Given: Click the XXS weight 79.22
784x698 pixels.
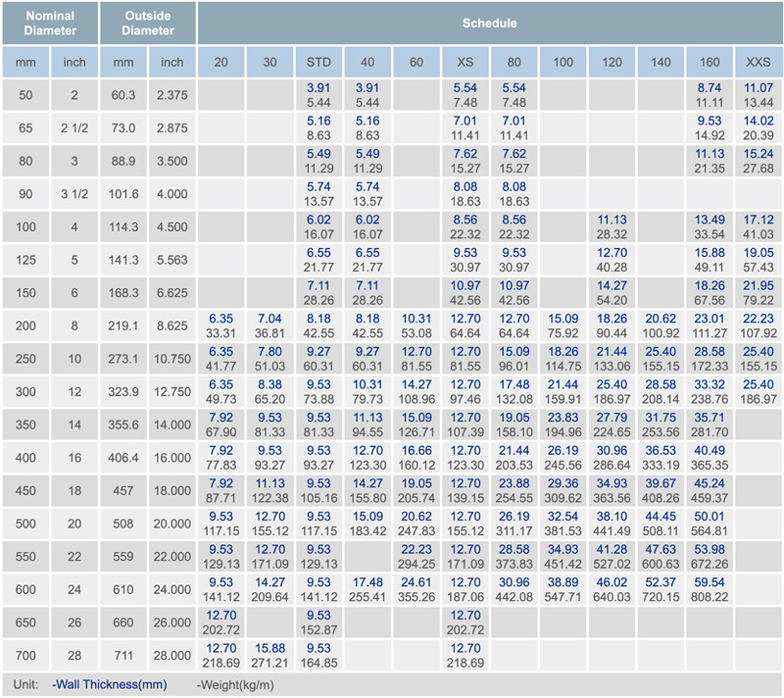Looking at the screenshot, I should pyautogui.click(x=758, y=301).
